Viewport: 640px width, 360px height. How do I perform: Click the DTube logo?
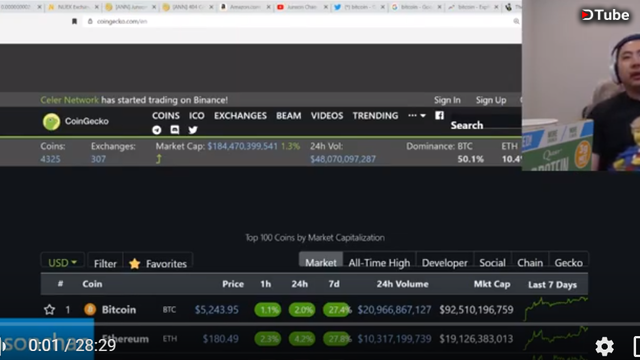pyautogui.click(x=605, y=15)
